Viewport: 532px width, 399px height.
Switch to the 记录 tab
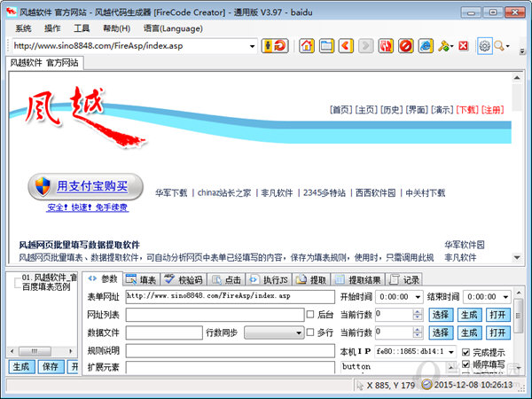point(404,279)
